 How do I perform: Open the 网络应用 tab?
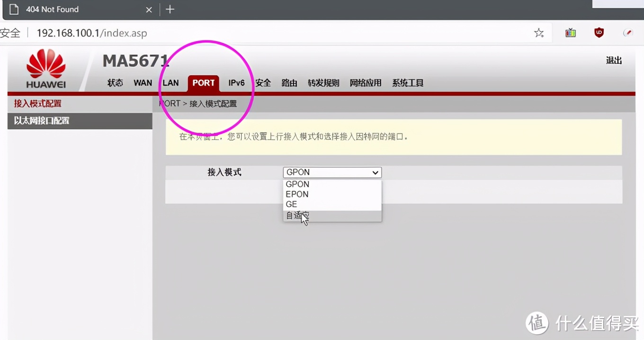(366, 83)
